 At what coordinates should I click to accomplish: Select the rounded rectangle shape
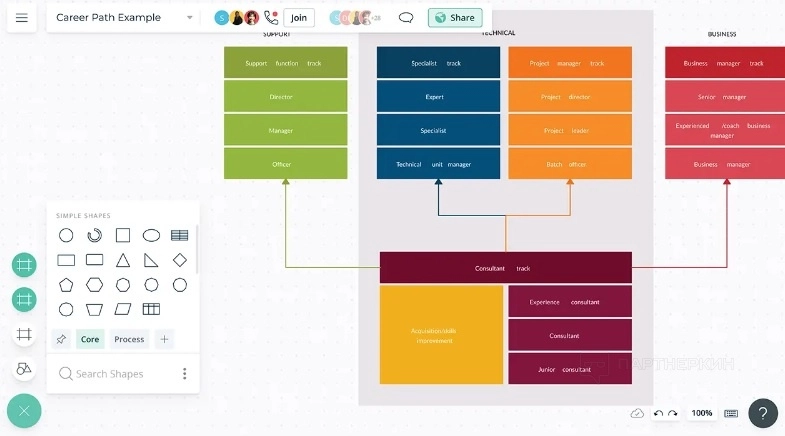(x=95, y=260)
